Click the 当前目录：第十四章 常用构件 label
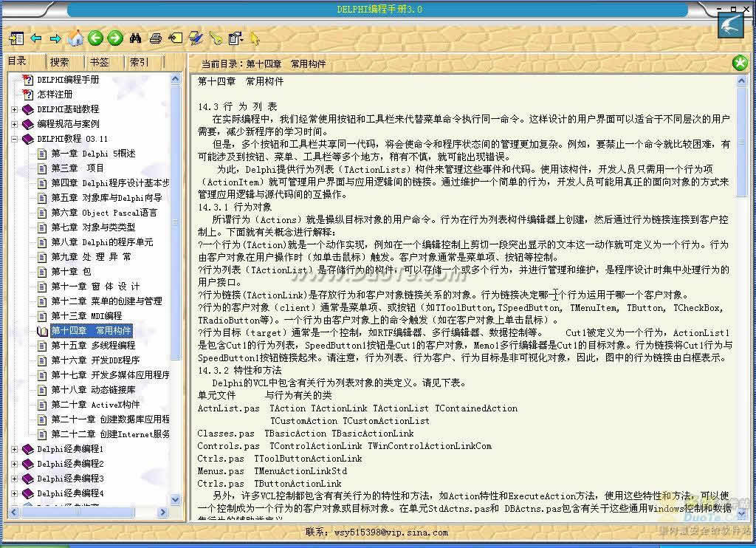756x548 pixels. click(x=264, y=64)
